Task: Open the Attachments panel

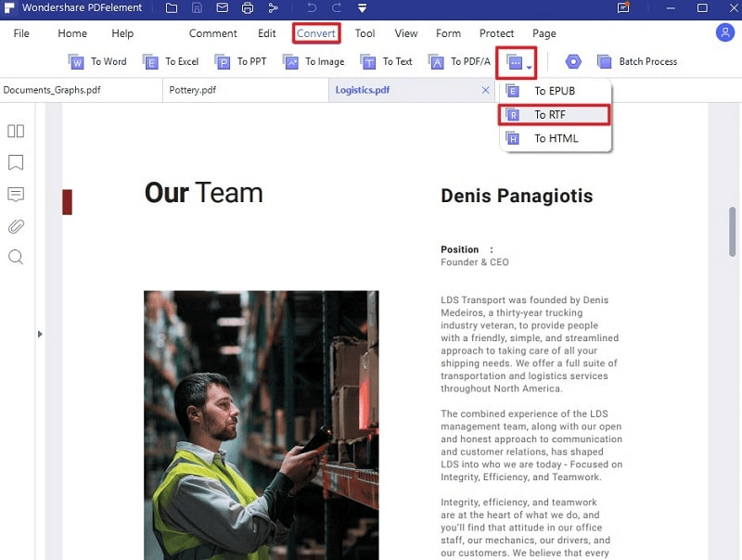Action: (x=16, y=225)
